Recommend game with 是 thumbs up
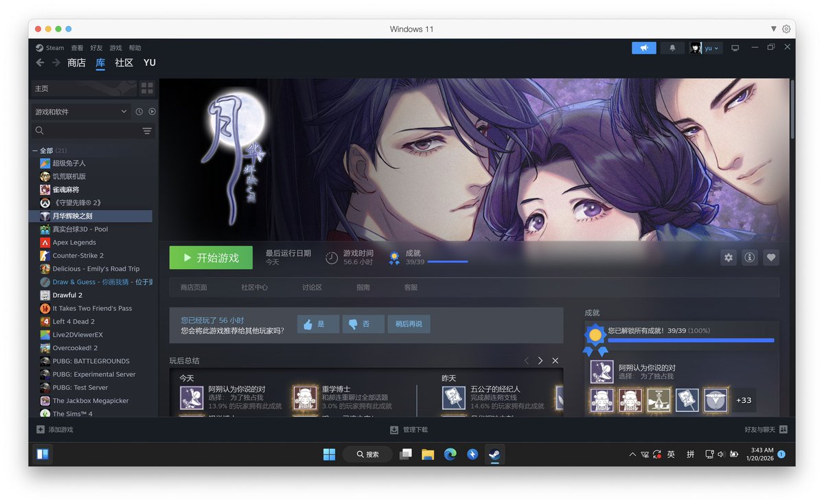The height and width of the screenshot is (504, 824). (318, 324)
